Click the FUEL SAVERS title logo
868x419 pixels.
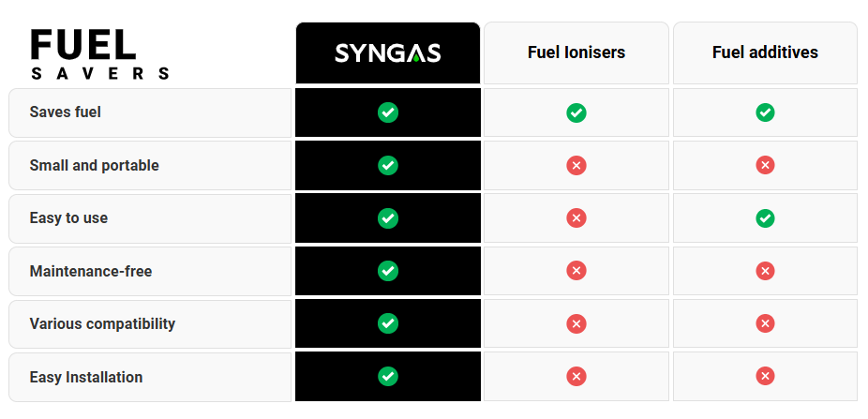pos(99,53)
